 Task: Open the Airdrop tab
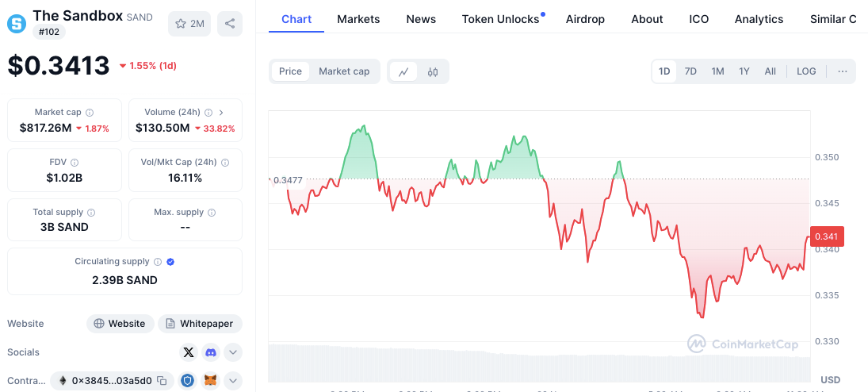click(x=585, y=19)
